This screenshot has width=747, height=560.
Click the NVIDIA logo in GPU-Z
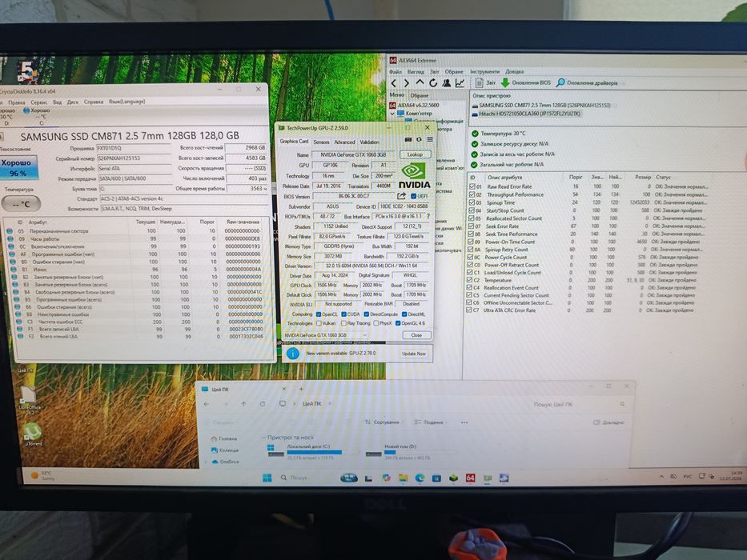tap(414, 176)
